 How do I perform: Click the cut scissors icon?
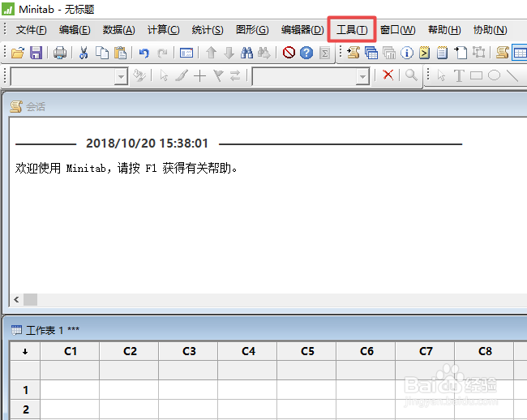(84, 53)
